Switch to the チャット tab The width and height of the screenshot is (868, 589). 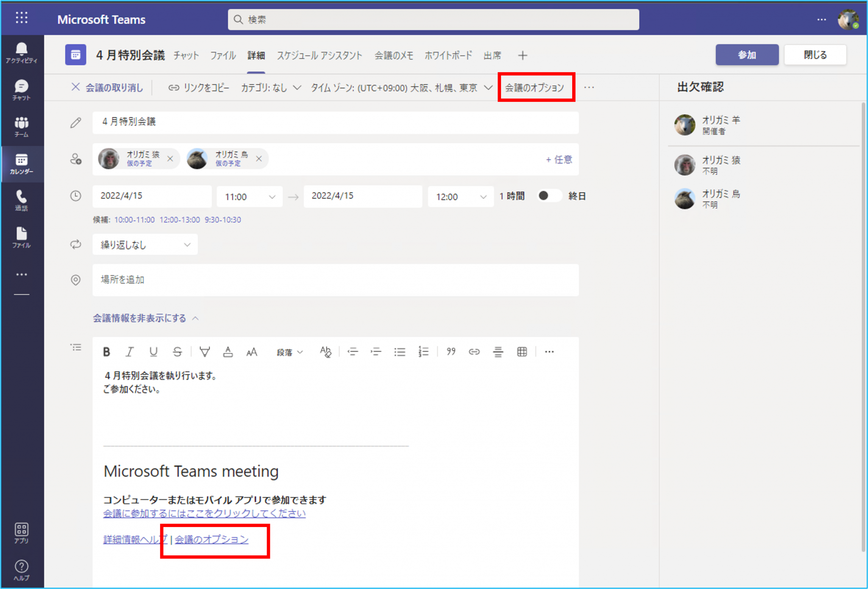(186, 55)
